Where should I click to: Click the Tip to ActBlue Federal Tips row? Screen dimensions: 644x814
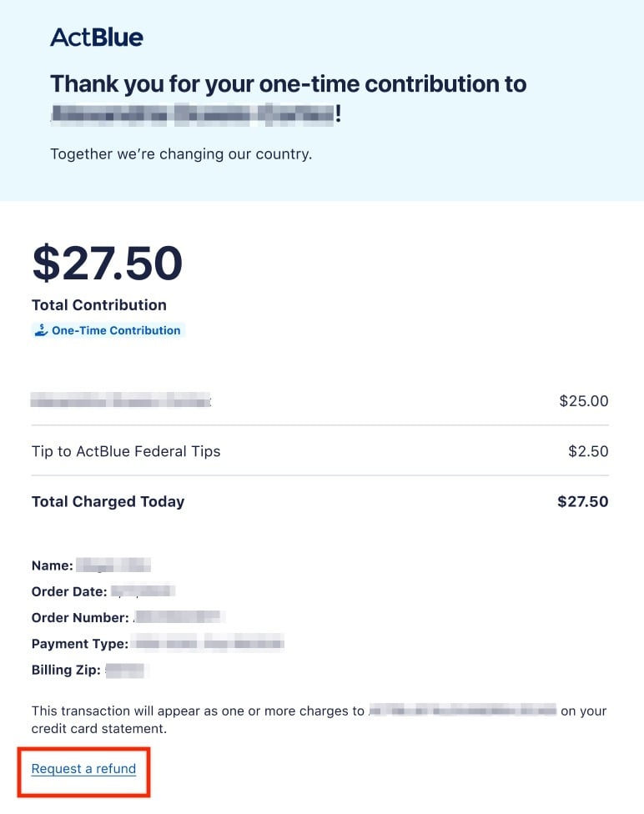click(126, 451)
